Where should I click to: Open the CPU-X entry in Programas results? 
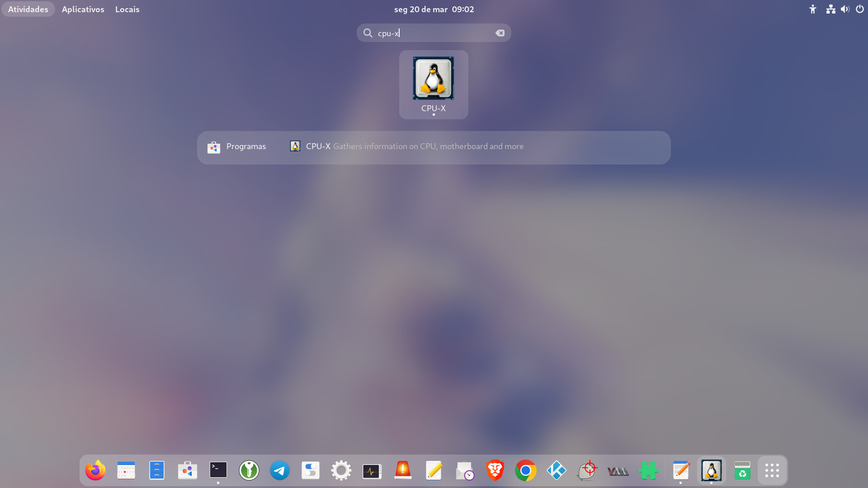pos(406,146)
